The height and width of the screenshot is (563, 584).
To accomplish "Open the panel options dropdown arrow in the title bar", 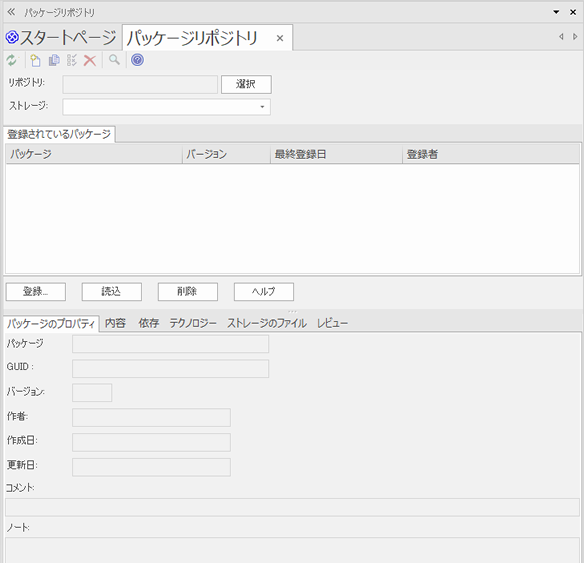I will tap(556, 12).
